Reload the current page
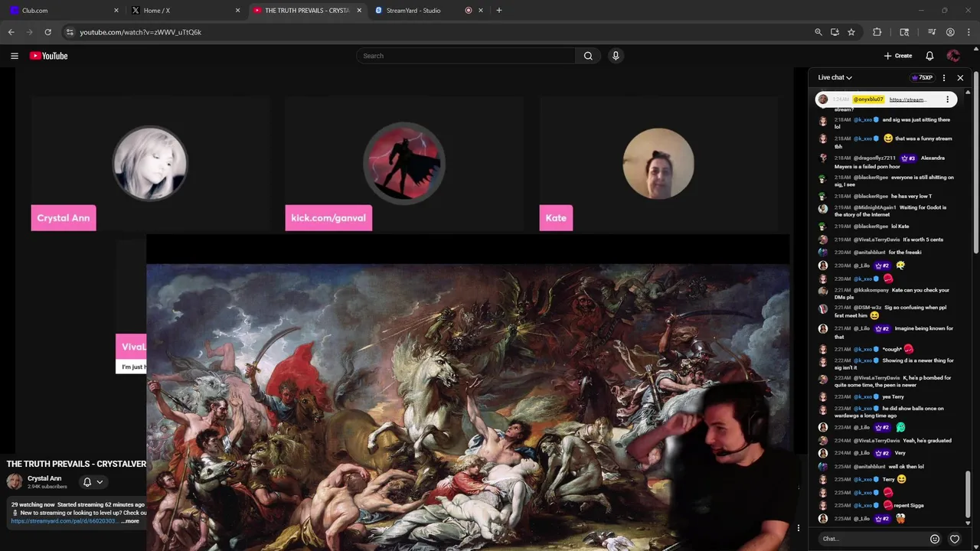 [x=47, y=32]
